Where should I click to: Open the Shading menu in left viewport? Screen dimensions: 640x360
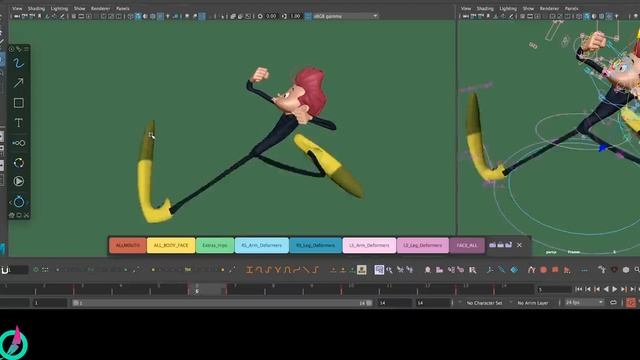(36, 8)
